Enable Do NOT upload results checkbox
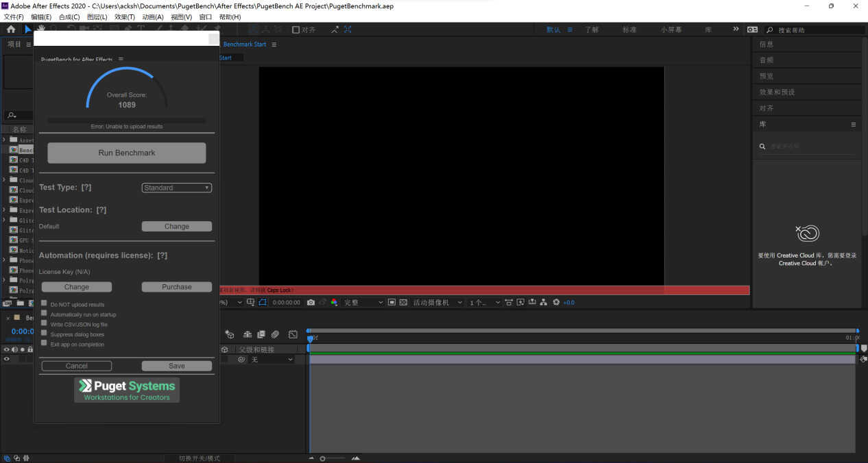Image resolution: width=868 pixels, height=463 pixels. [44, 303]
